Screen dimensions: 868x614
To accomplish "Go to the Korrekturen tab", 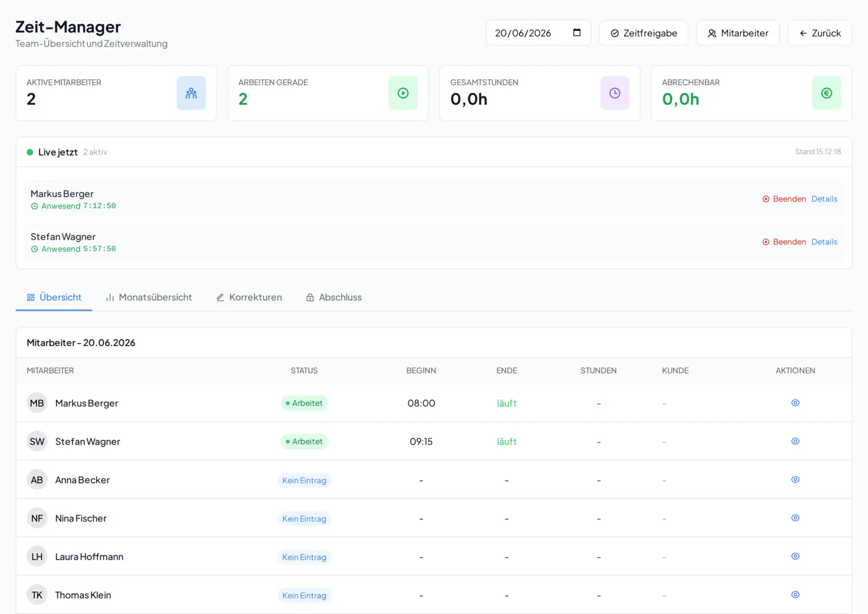I will coord(249,297).
